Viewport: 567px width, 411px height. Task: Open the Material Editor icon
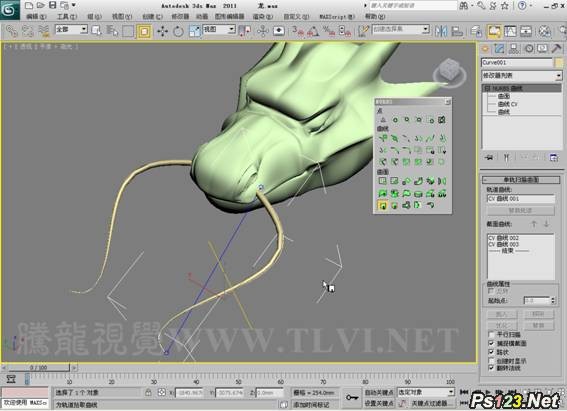tap(545, 31)
